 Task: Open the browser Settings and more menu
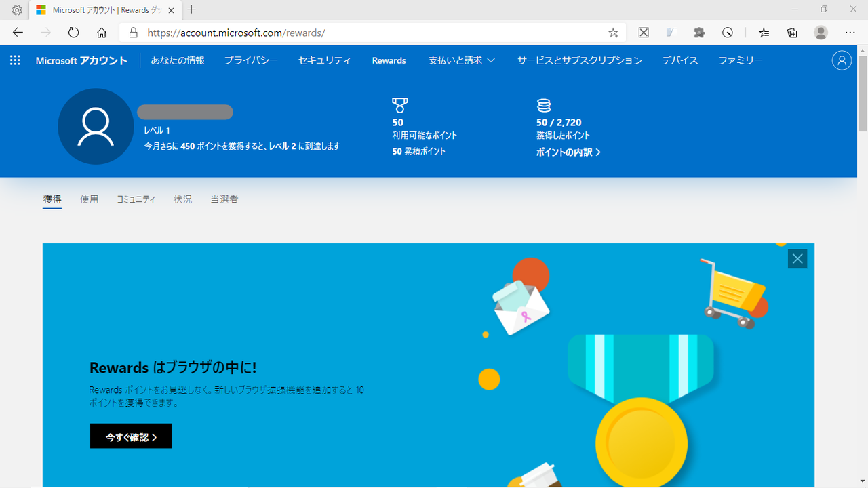coord(850,33)
